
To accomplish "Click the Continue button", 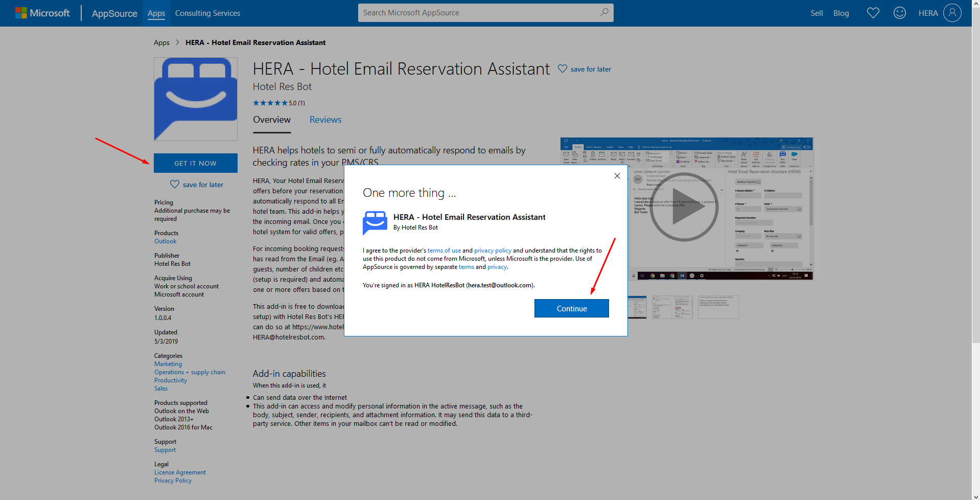I will tap(572, 308).
